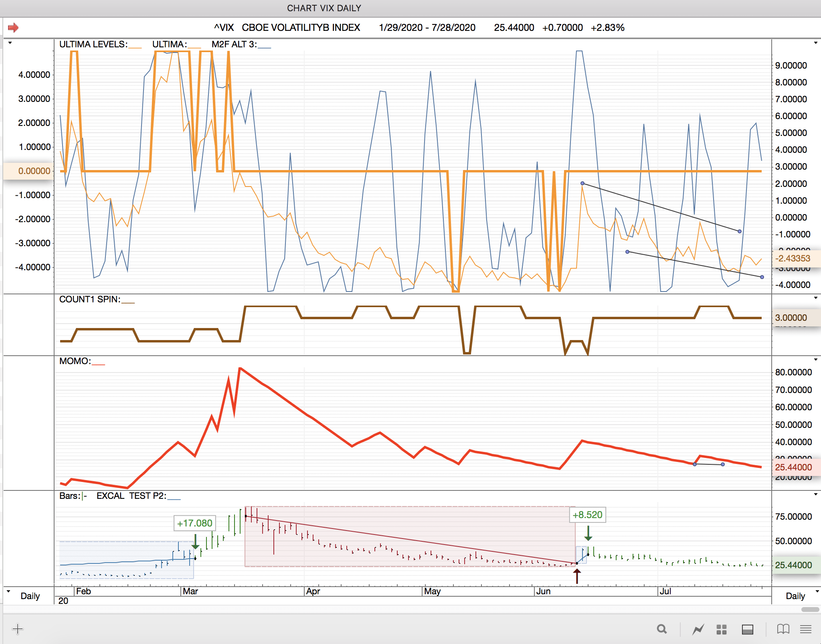Click the horizontal lines list icon

point(805,629)
